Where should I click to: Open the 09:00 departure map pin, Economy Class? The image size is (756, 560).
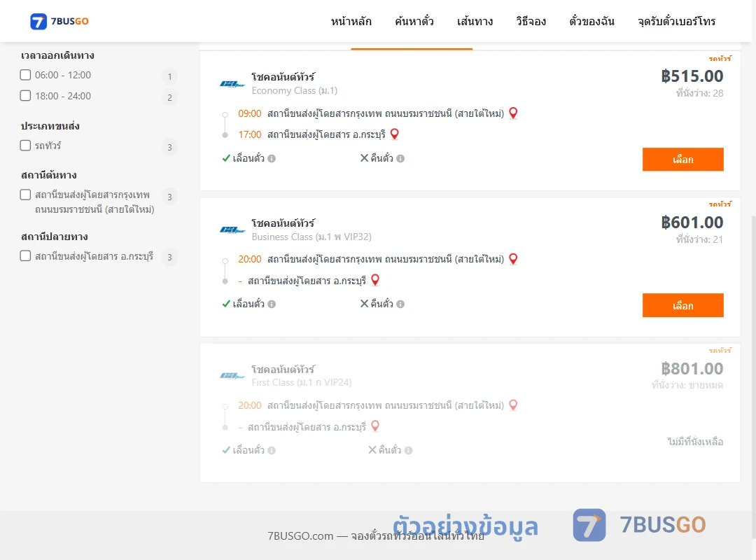click(x=514, y=113)
